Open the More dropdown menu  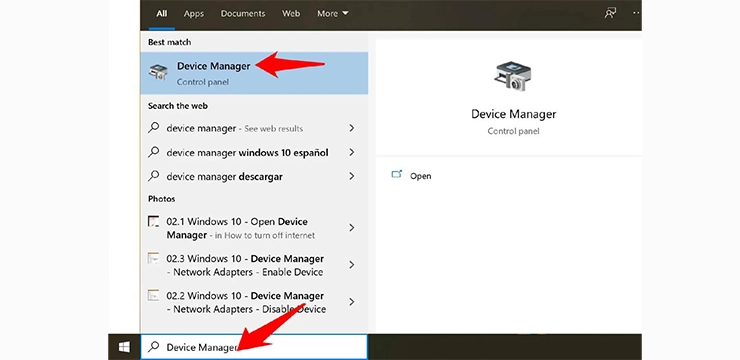pyautogui.click(x=333, y=14)
